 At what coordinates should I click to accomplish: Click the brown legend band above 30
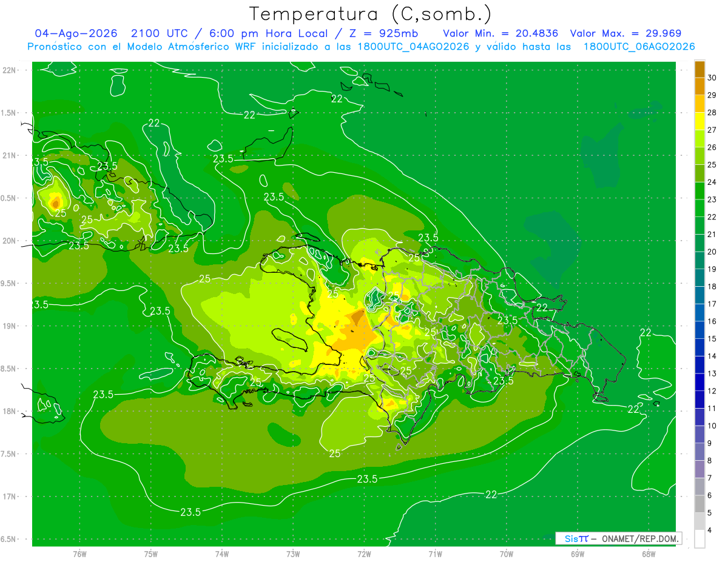tap(699, 69)
